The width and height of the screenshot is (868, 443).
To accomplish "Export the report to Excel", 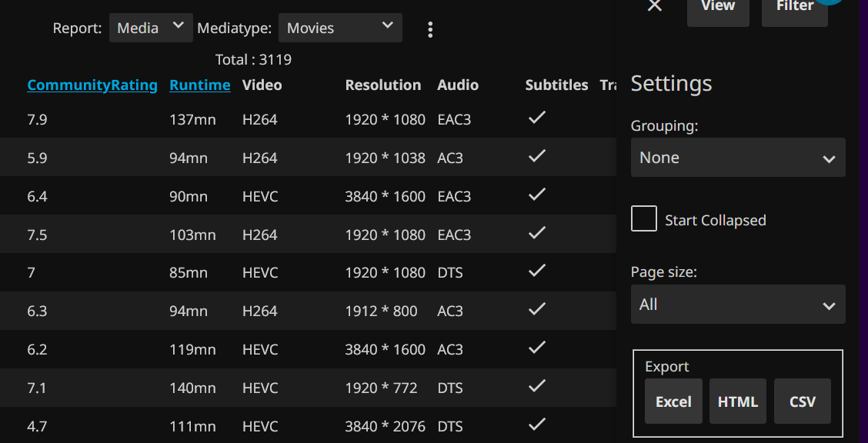I will point(673,401).
